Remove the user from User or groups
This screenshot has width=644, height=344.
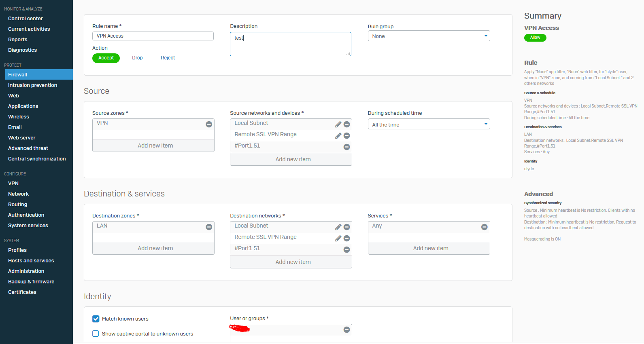coord(346,330)
